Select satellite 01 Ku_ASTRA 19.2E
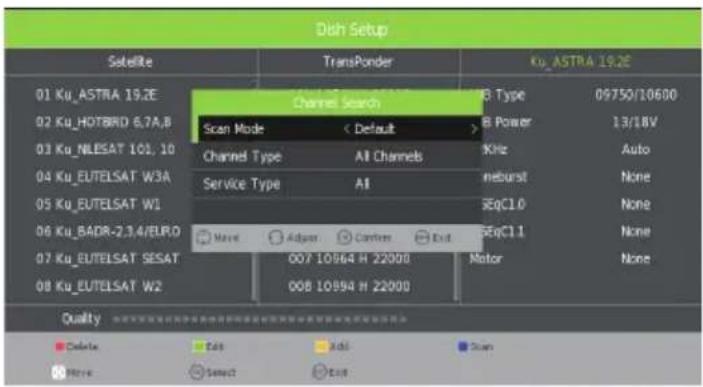The image size is (703, 387). 96,95
